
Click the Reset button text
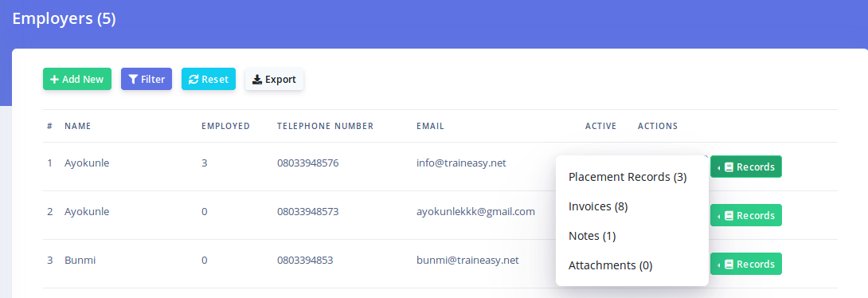pyautogui.click(x=215, y=79)
